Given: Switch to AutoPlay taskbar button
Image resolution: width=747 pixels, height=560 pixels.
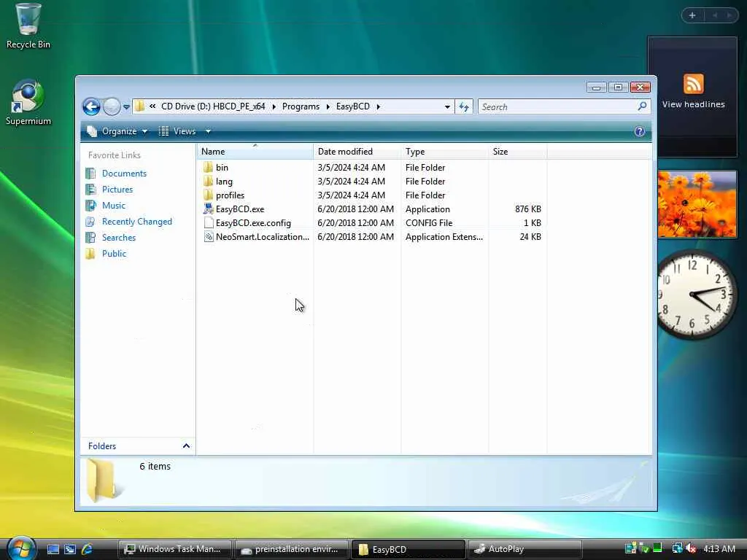Looking at the screenshot, I should pos(525,549).
